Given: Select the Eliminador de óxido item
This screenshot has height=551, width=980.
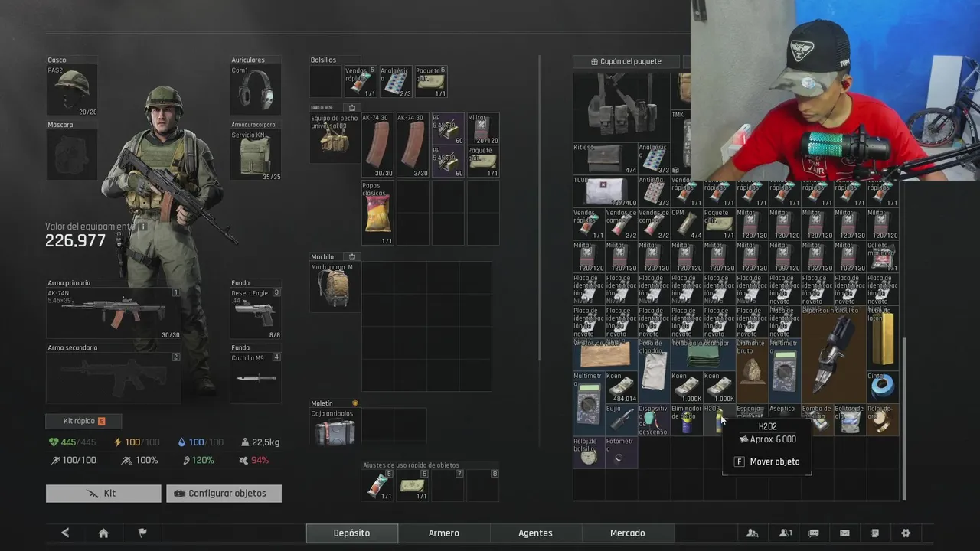Looking at the screenshot, I should (x=687, y=419).
